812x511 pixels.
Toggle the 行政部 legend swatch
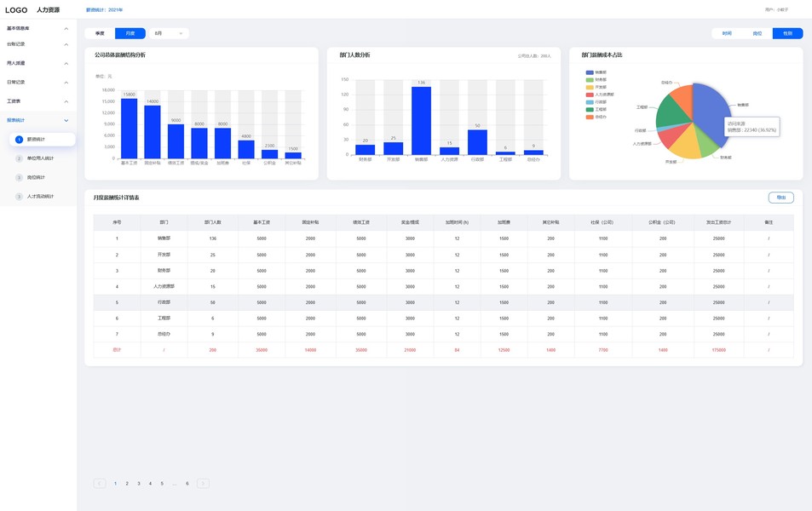tap(590, 102)
